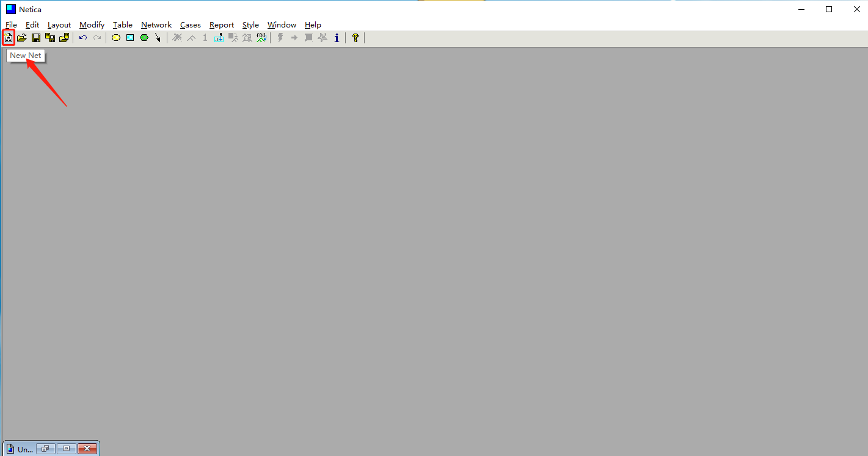The image size is (868, 456).
Task: Click the f(x) equation toolbar icon
Action: pos(261,38)
